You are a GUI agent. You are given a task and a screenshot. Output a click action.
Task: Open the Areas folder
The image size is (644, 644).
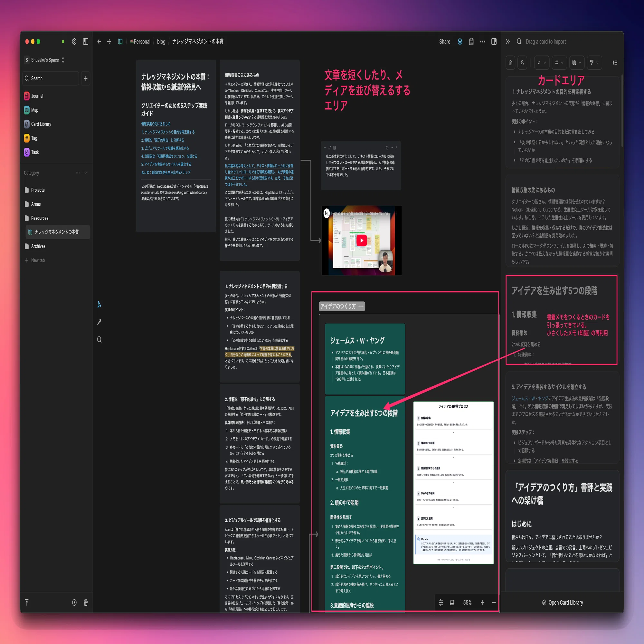[32, 204]
